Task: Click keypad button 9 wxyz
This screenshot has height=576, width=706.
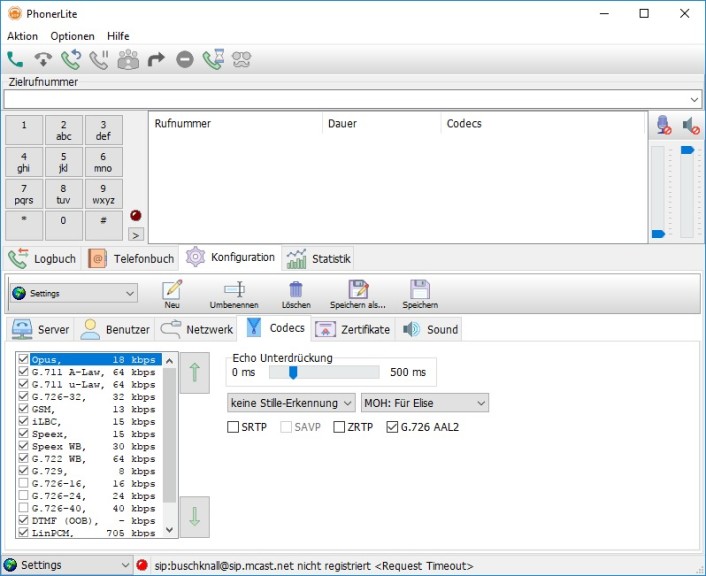Action: coord(104,194)
